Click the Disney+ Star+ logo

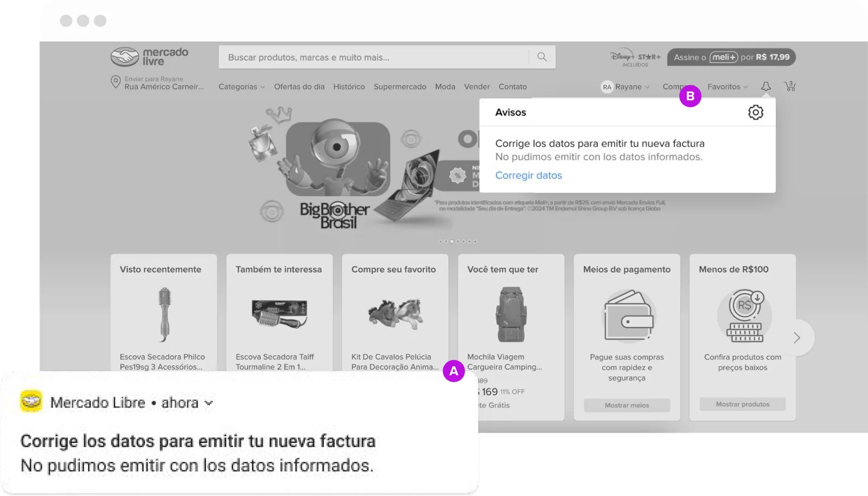pyautogui.click(x=635, y=57)
